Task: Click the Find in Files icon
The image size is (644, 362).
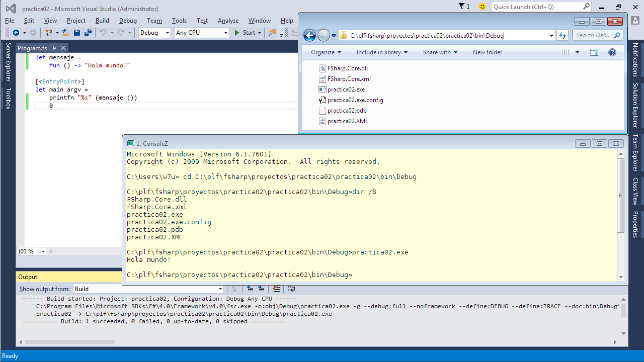Action: (x=272, y=33)
